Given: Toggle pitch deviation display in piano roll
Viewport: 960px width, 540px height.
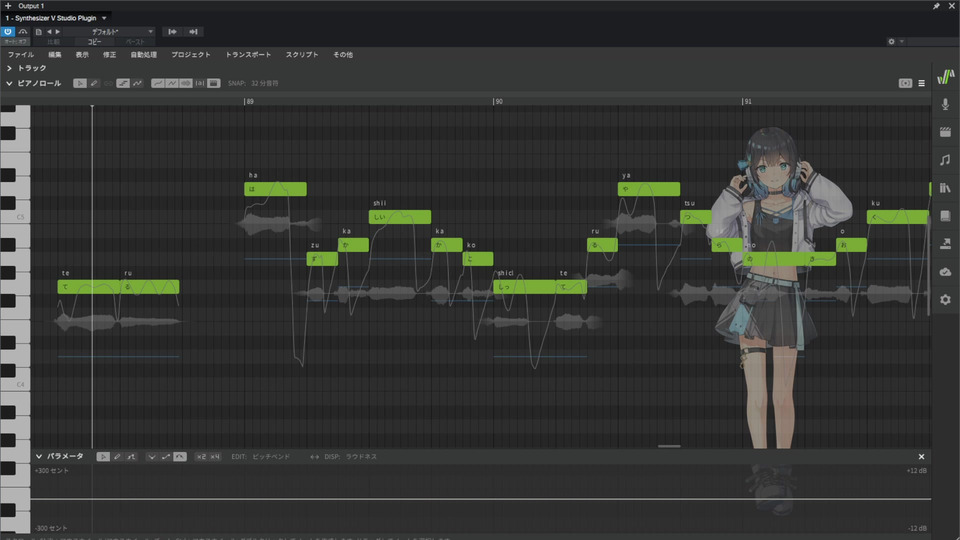Looking at the screenshot, I should coord(172,83).
